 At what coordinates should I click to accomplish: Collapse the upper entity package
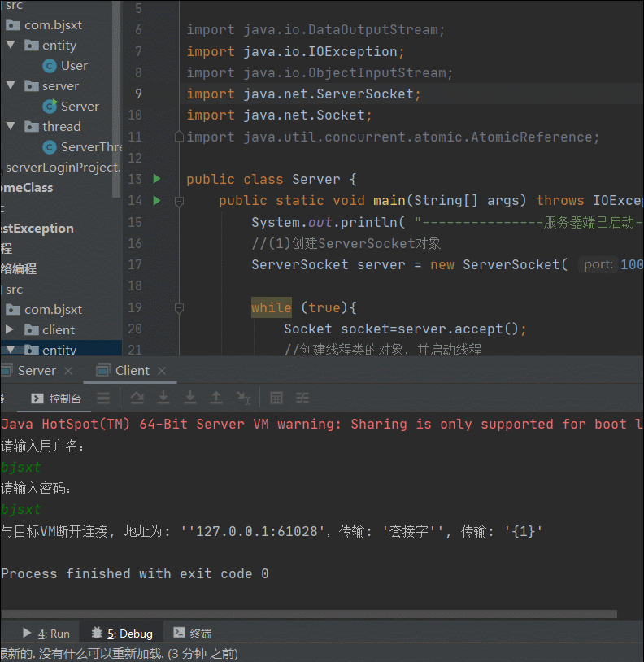coord(11,45)
